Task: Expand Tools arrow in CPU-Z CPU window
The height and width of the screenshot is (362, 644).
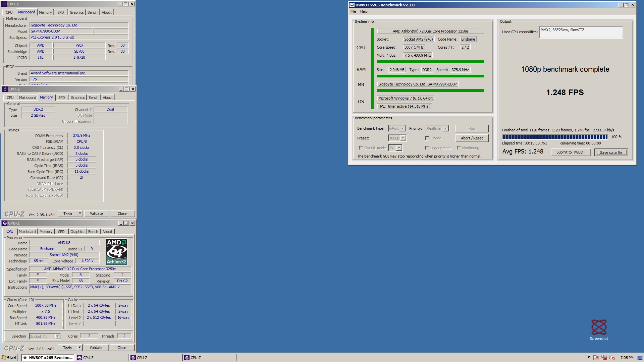Action: pos(79,348)
